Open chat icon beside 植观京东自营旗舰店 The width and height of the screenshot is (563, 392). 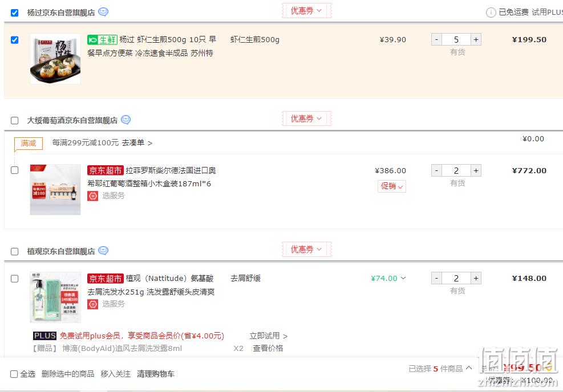click(103, 250)
